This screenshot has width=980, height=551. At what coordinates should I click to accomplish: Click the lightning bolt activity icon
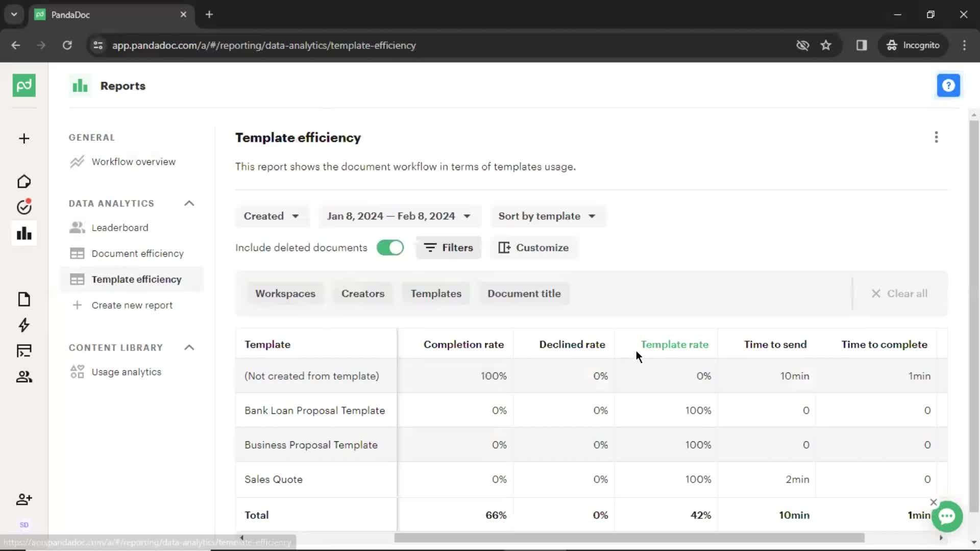[23, 325]
